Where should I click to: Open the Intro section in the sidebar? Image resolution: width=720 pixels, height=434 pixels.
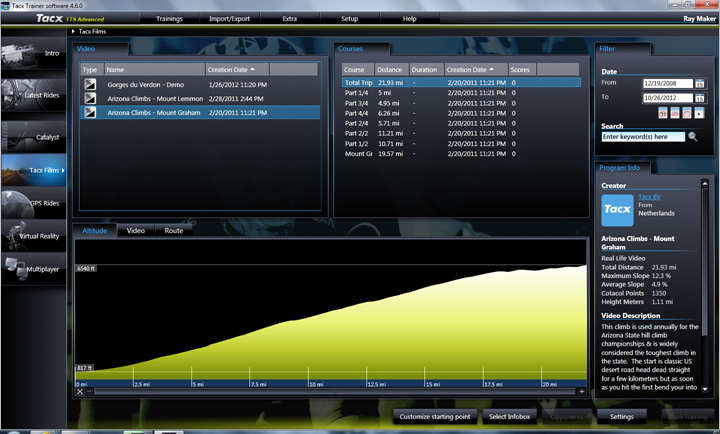point(34,53)
